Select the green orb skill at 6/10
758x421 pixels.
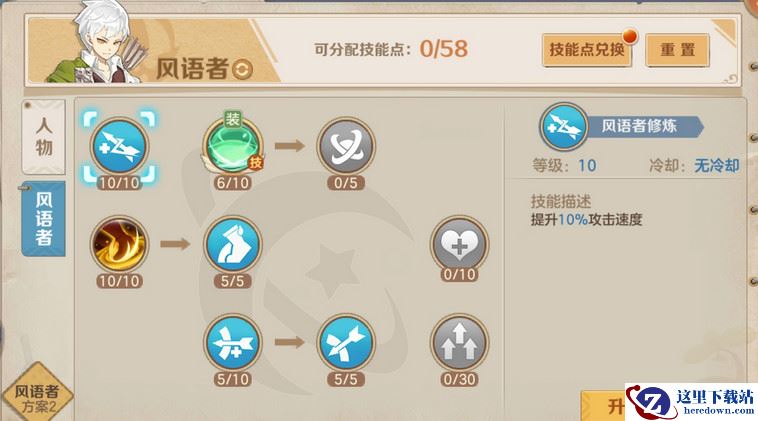[x=233, y=145]
